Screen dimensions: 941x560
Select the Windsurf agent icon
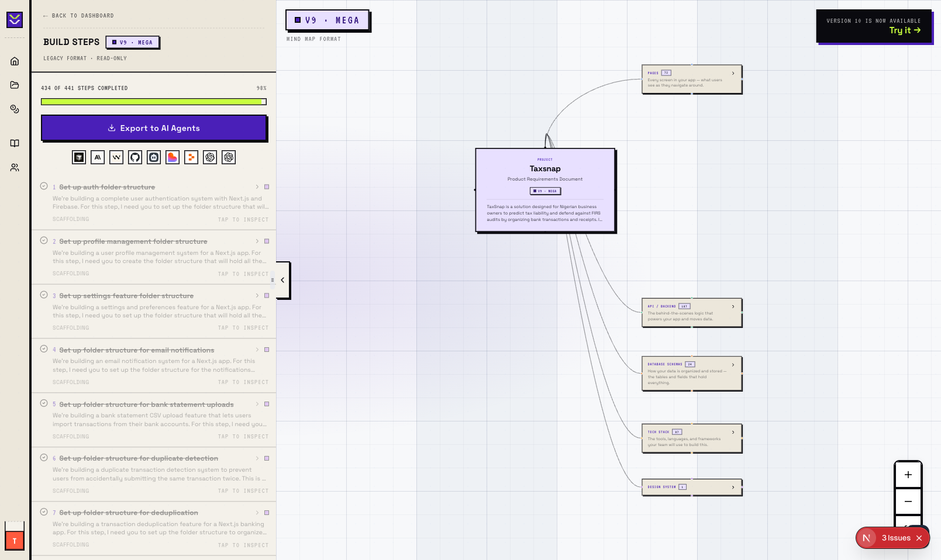point(116,157)
